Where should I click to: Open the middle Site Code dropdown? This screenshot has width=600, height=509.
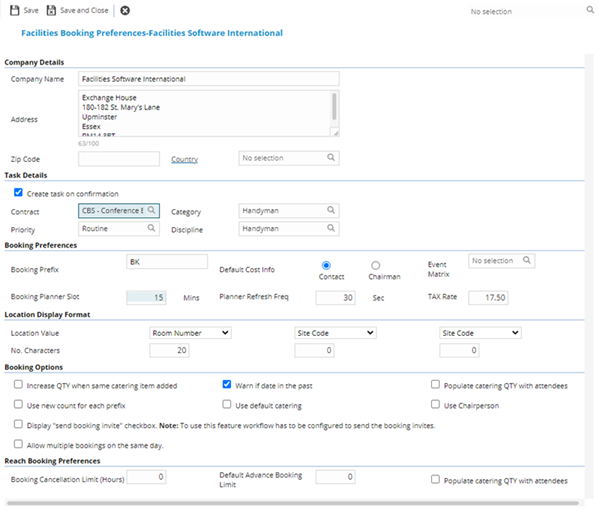click(335, 333)
